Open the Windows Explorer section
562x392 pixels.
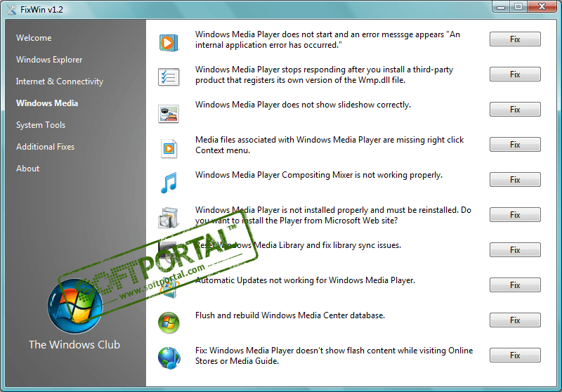tap(49, 60)
